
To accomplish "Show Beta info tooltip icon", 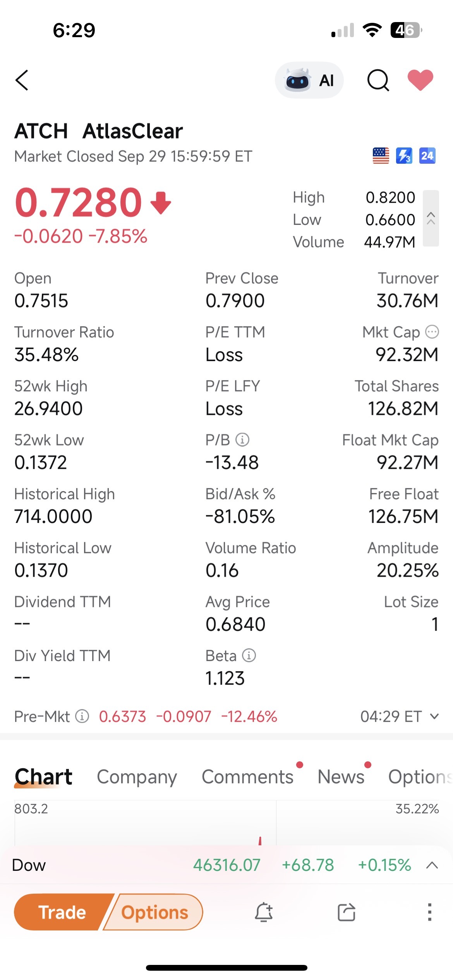I will coord(249,655).
